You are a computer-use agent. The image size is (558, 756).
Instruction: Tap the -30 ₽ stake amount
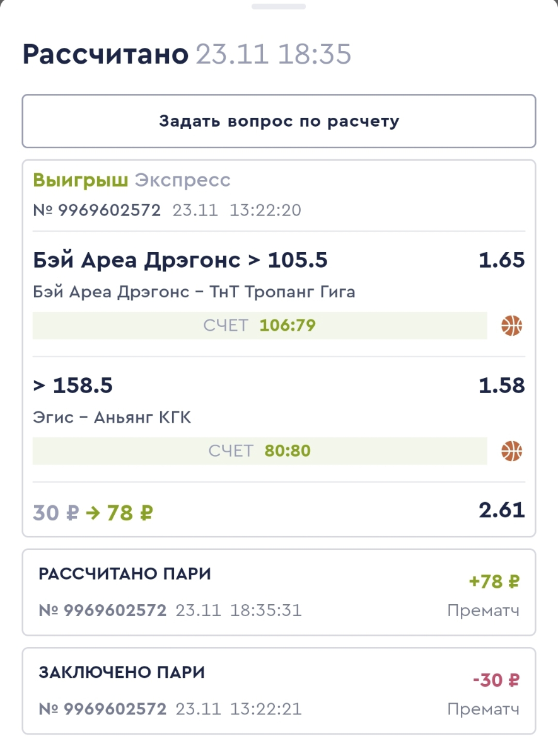pyautogui.click(x=496, y=680)
